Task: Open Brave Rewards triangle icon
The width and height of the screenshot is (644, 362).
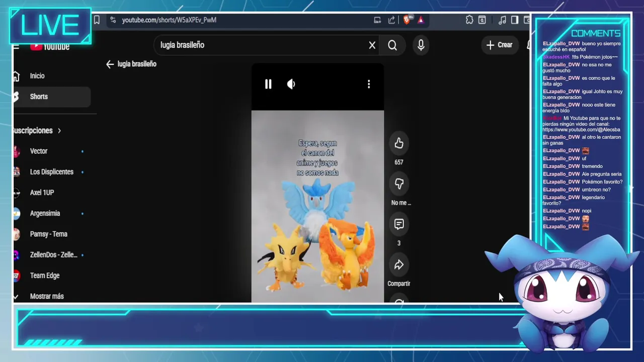Action: tap(421, 20)
